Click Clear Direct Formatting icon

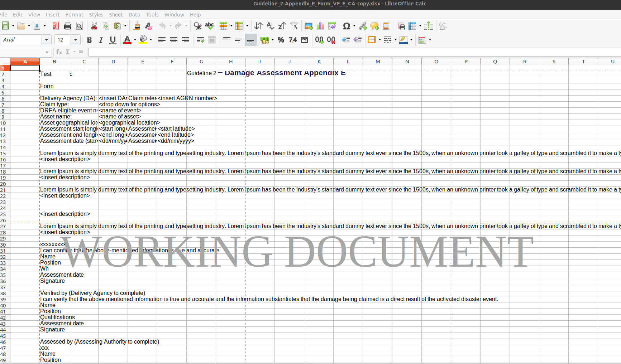point(148,26)
